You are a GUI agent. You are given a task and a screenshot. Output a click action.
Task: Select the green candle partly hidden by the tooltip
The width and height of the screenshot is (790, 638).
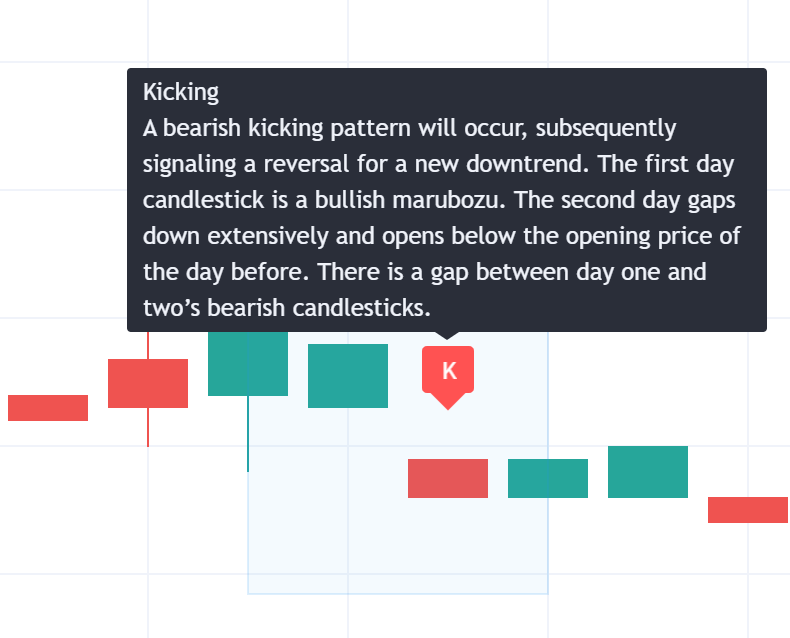click(x=248, y=364)
